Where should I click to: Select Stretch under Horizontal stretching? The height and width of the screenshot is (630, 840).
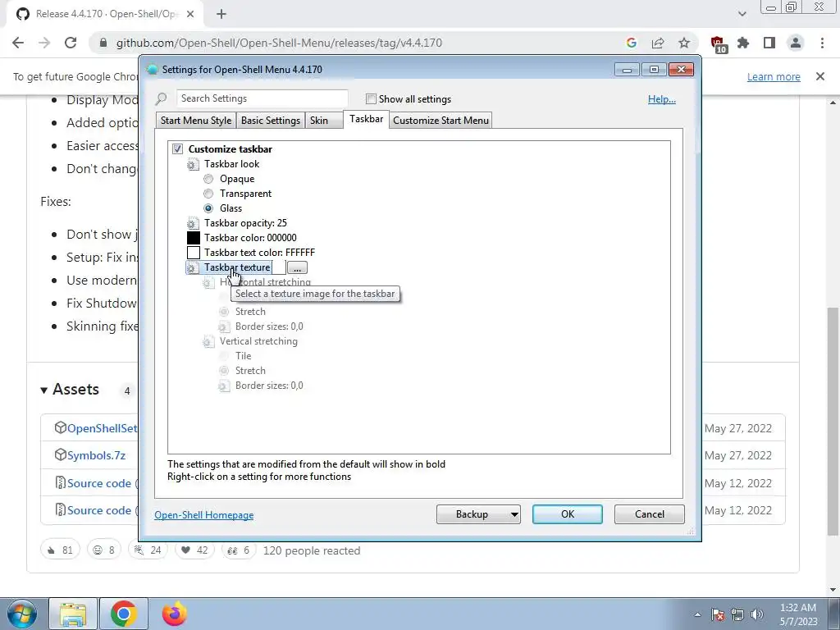224,312
